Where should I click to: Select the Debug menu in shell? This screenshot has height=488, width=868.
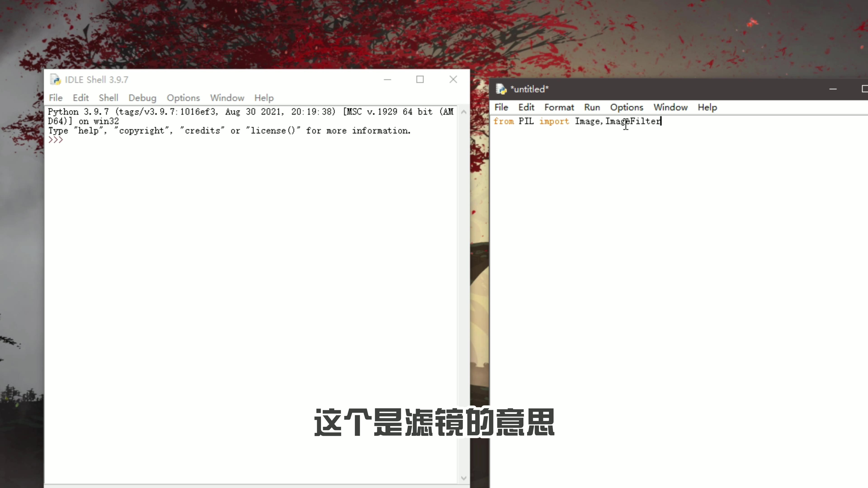pos(142,98)
